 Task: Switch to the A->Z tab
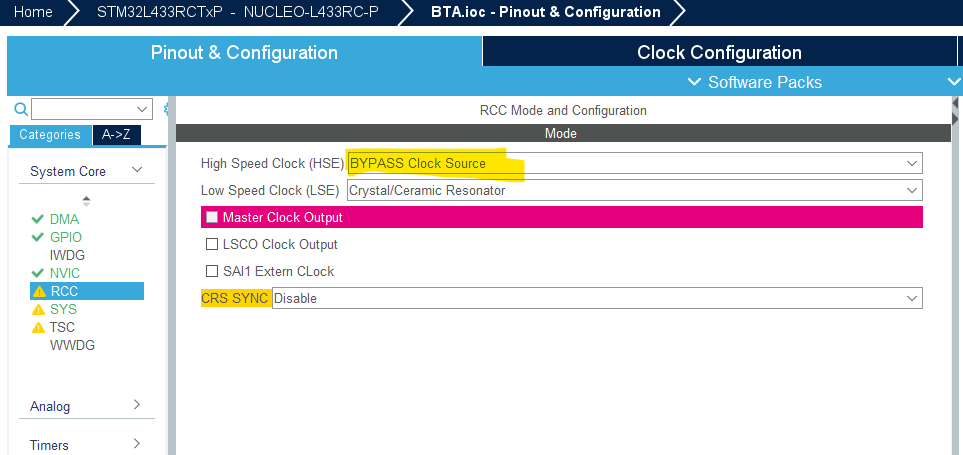(118, 135)
